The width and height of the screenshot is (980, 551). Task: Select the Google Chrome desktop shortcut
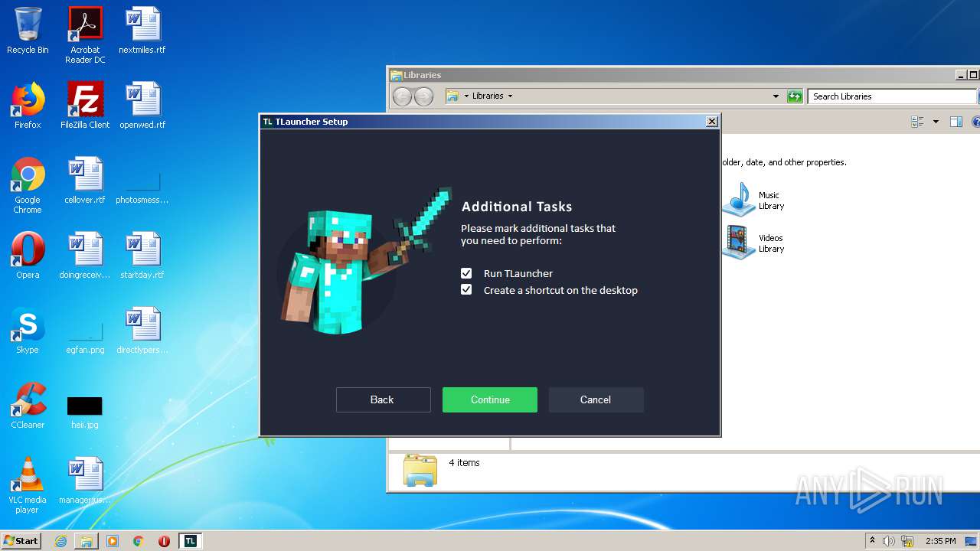(x=28, y=186)
